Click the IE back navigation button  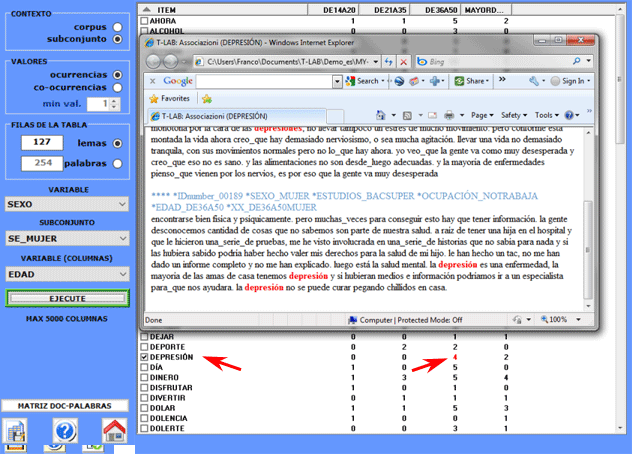pyautogui.click(x=154, y=62)
